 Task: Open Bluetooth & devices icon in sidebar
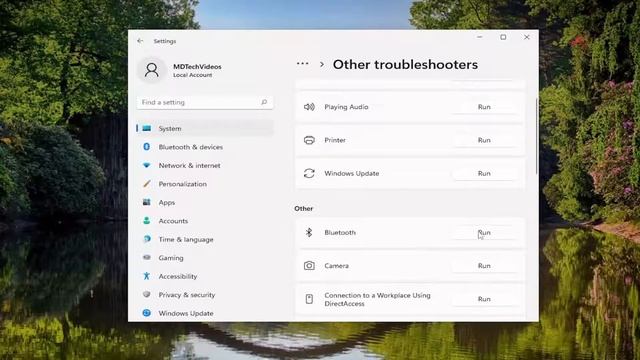147,147
